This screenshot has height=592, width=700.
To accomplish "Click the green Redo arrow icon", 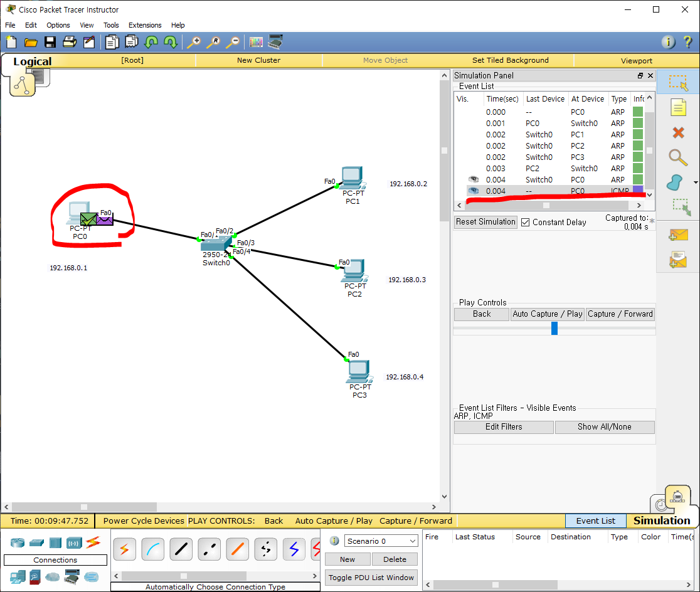I will click(171, 43).
